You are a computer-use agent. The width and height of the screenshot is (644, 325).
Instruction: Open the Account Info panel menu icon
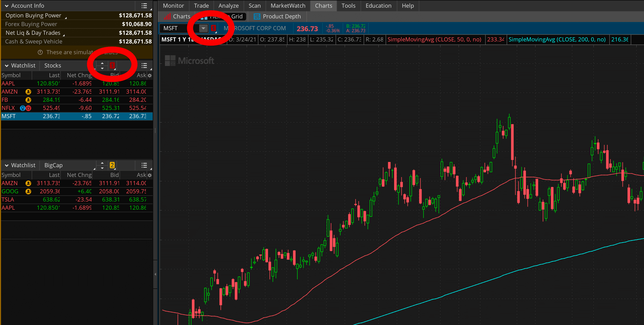click(x=144, y=6)
